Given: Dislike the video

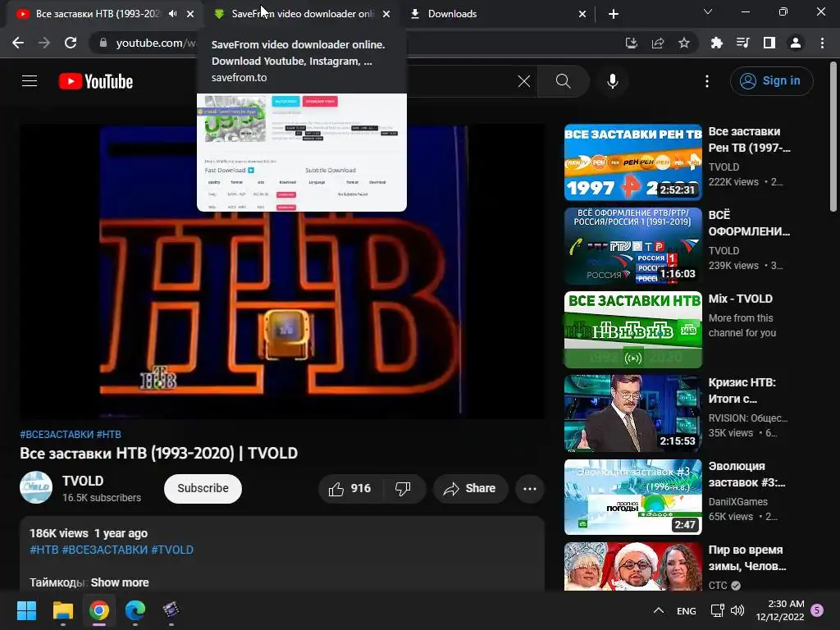Looking at the screenshot, I should [x=403, y=489].
